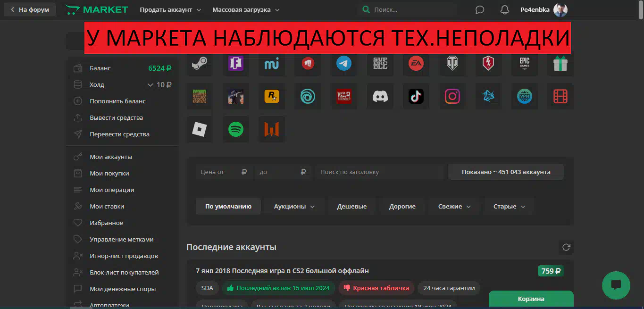Click the 24 часа гарантии tag
This screenshot has width=644, height=309.
tap(449, 288)
